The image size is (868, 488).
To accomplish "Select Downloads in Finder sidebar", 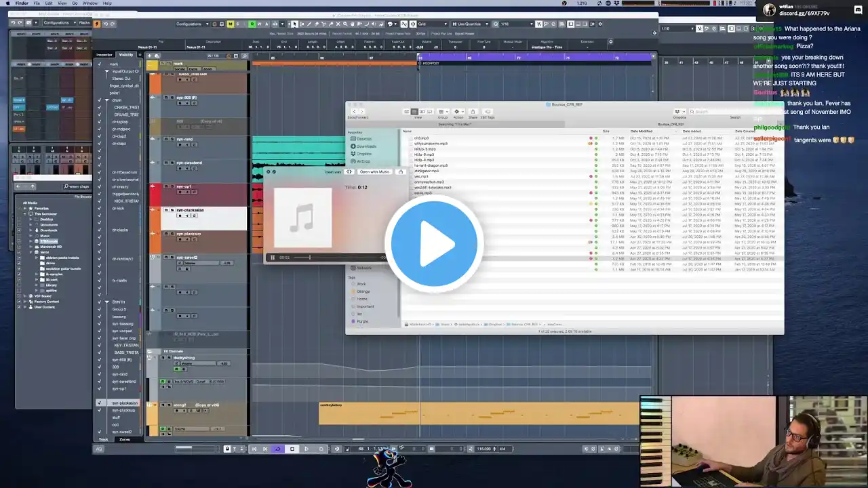I will tap(365, 146).
